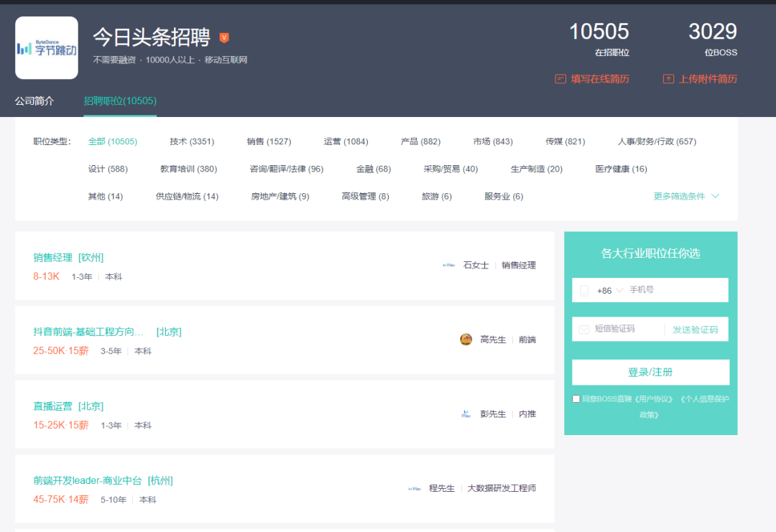Click the 上传附件简历 upload icon
This screenshot has width=776, height=532.
(668, 79)
